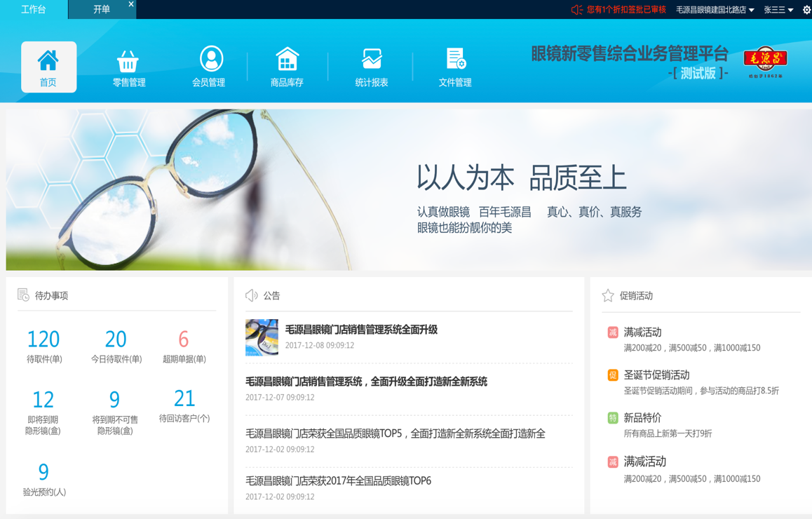This screenshot has width=812, height=519.
Task: Expand the 毛源昌眼镜建国北路店 store dropdown
Action: coord(715,10)
